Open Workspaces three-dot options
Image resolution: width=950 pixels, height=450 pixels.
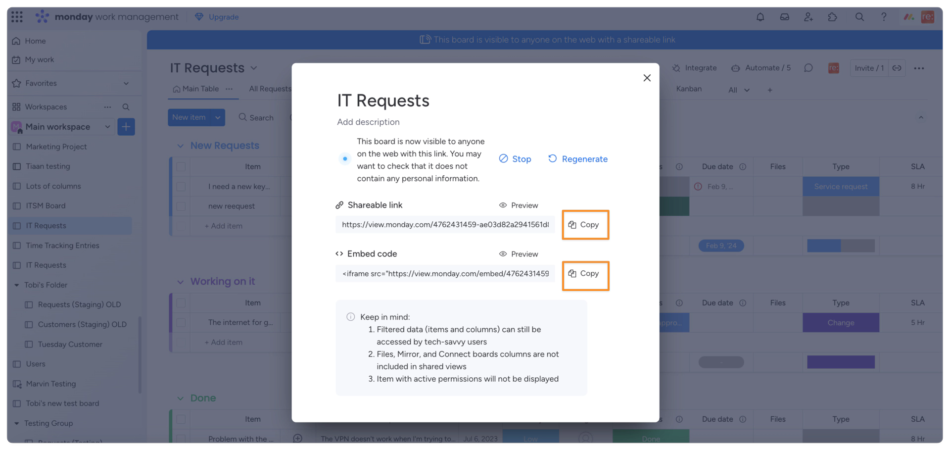tap(107, 107)
